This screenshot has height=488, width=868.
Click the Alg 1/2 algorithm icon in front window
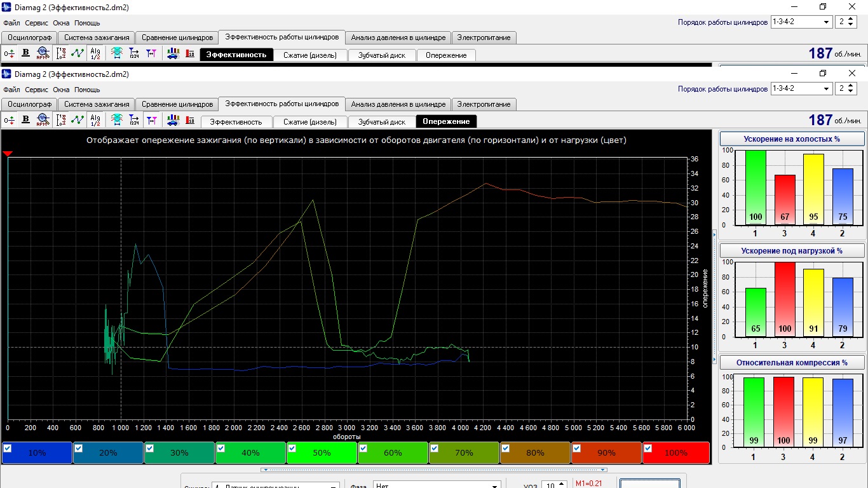tap(95, 121)
